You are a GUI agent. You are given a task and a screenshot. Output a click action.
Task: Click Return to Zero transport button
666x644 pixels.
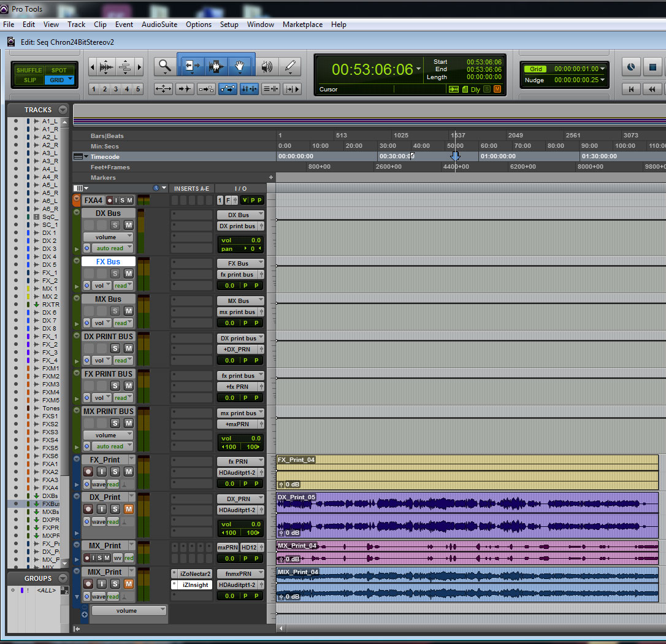click(631, 89)
